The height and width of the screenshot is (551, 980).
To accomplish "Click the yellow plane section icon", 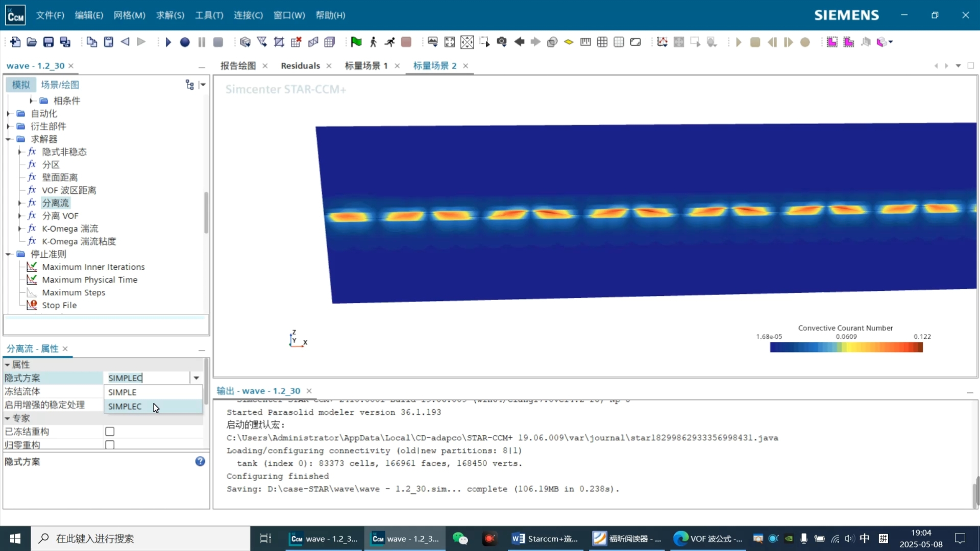I will [x=569, y=42].
